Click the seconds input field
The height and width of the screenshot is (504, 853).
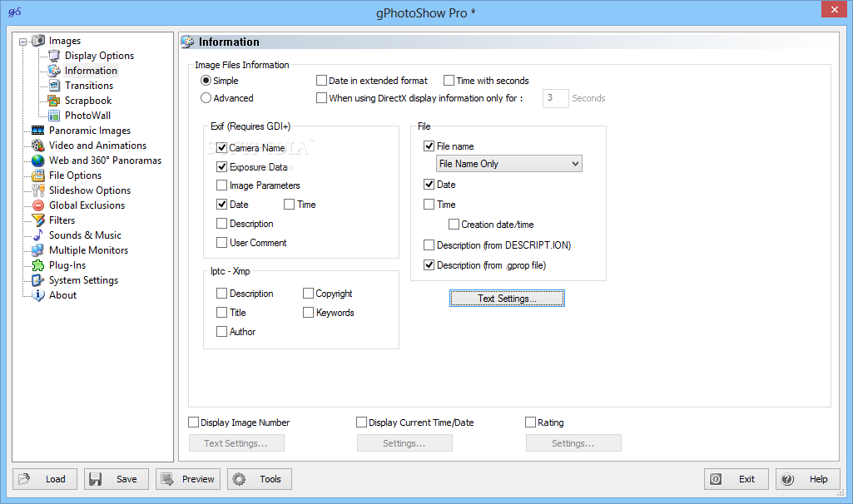click(555, 98)
